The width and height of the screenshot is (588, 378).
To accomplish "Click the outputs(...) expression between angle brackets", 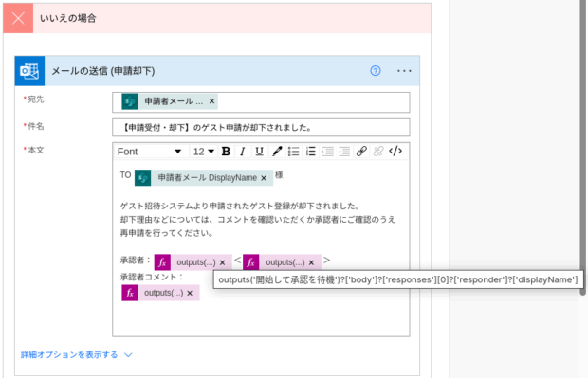I will click(282, 262).
